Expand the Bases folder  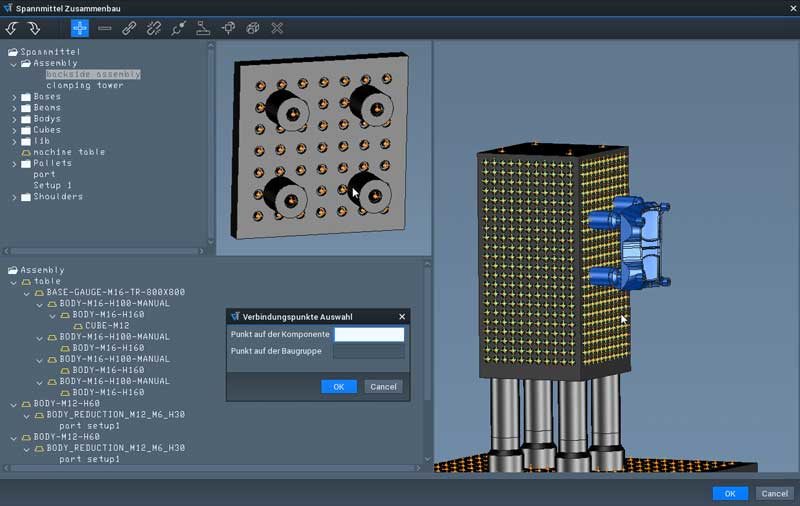[14, 97]
